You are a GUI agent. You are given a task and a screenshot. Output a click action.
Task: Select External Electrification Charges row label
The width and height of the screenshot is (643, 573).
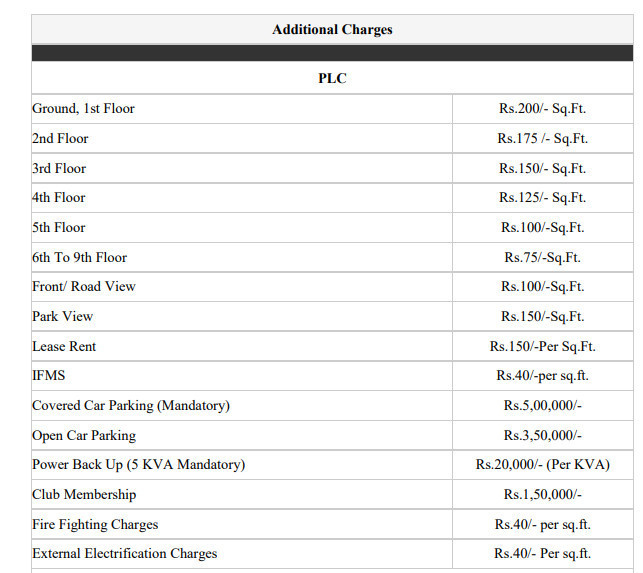(124, 553)
